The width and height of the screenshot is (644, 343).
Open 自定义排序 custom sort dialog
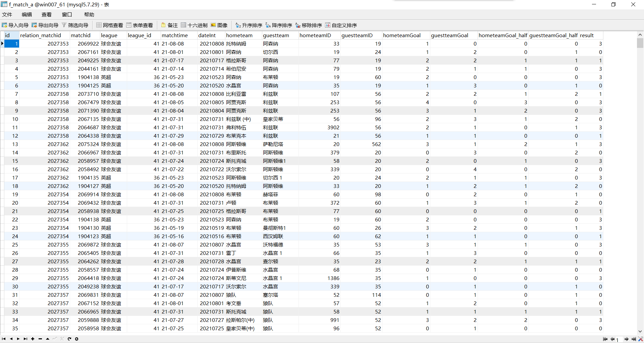click(x=341, y=25)
